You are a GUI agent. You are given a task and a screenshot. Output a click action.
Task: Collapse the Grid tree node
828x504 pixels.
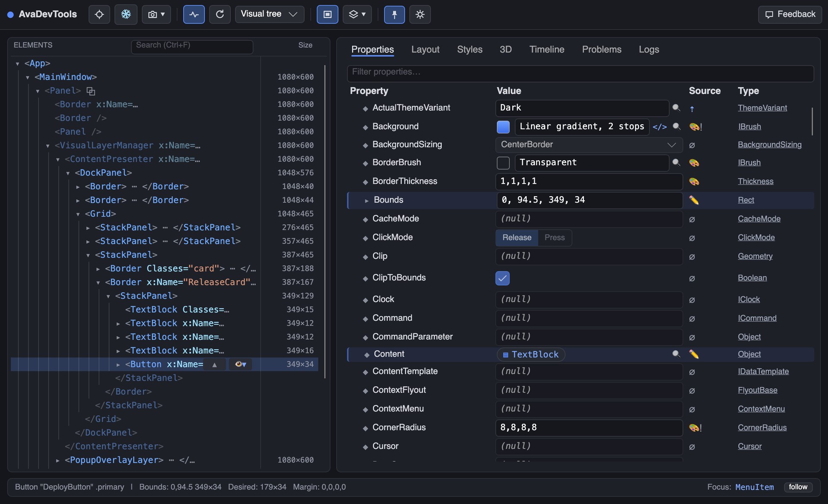[x=78, y=214]
